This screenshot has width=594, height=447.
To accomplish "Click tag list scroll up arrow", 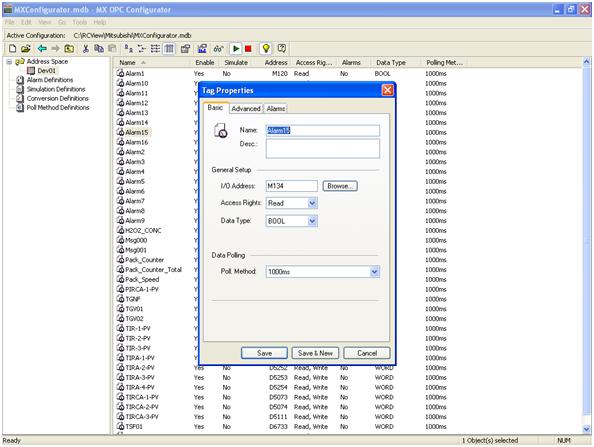I will coord(586,61).
